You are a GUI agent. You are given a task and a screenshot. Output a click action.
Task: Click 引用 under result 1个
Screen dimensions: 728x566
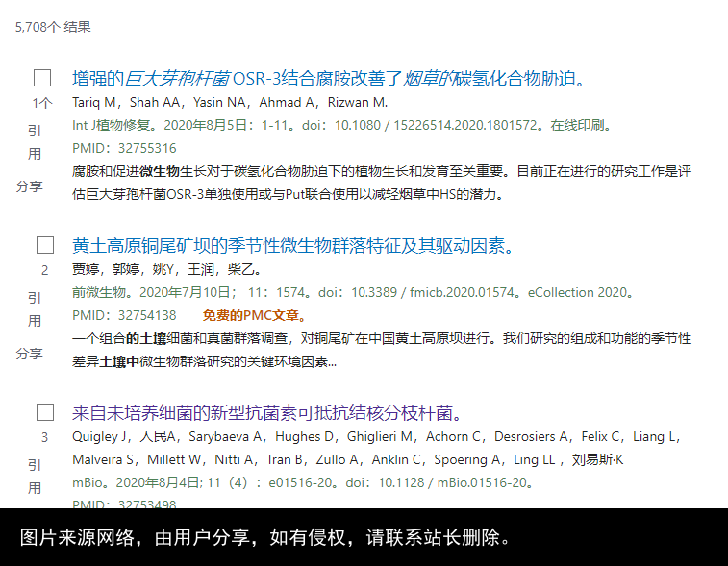coord(35,142)
